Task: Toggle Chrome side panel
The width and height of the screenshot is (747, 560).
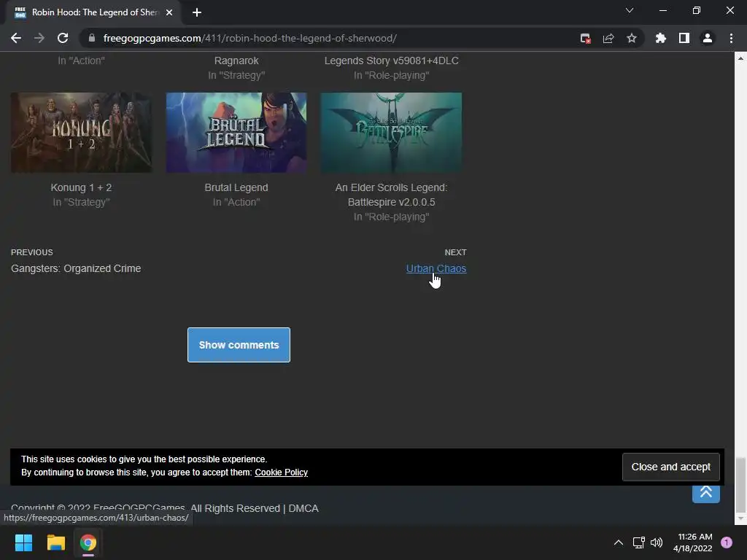Action: click(684, 38)
